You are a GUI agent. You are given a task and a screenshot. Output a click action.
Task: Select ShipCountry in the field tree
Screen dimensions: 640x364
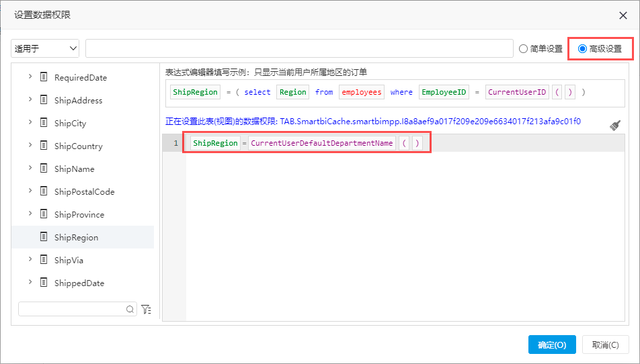click(79, 146)
